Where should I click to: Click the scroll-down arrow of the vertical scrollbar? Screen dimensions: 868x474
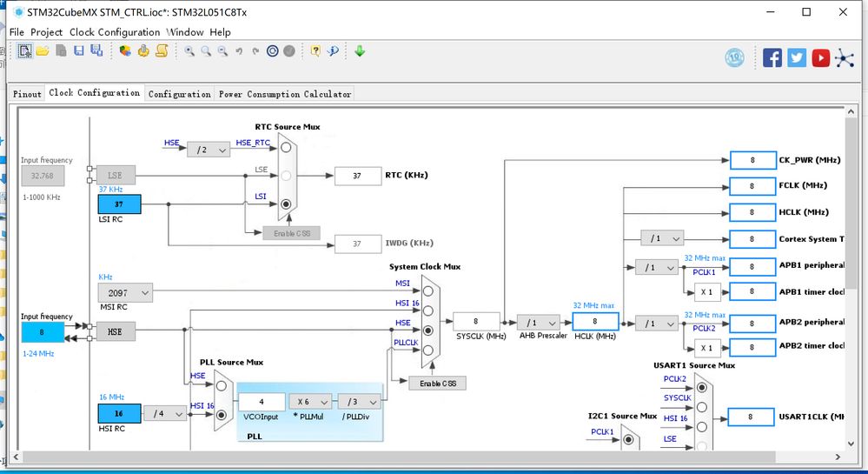(x=851, y=443)
